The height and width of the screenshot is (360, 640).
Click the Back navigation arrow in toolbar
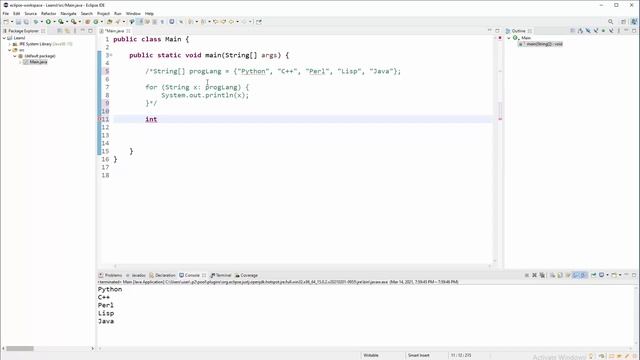click(x=231, y=22)
